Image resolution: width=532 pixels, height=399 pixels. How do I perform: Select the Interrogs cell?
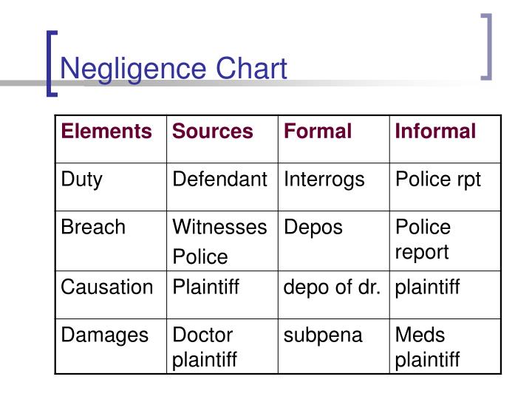tap(324, 180)
